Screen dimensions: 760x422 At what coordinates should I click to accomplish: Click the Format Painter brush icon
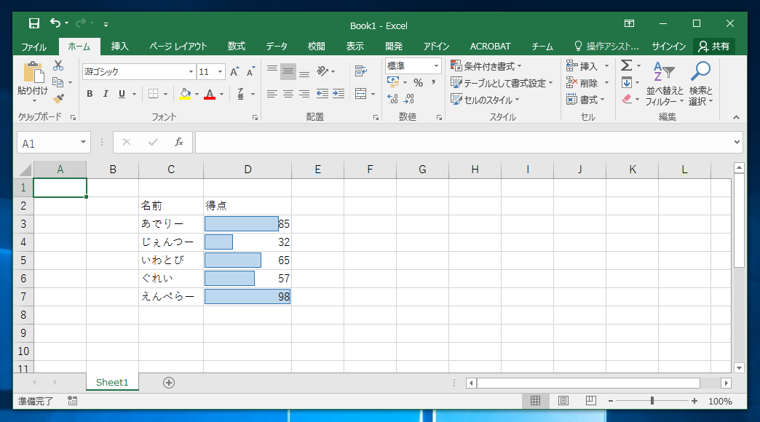(x=59, y=98)
